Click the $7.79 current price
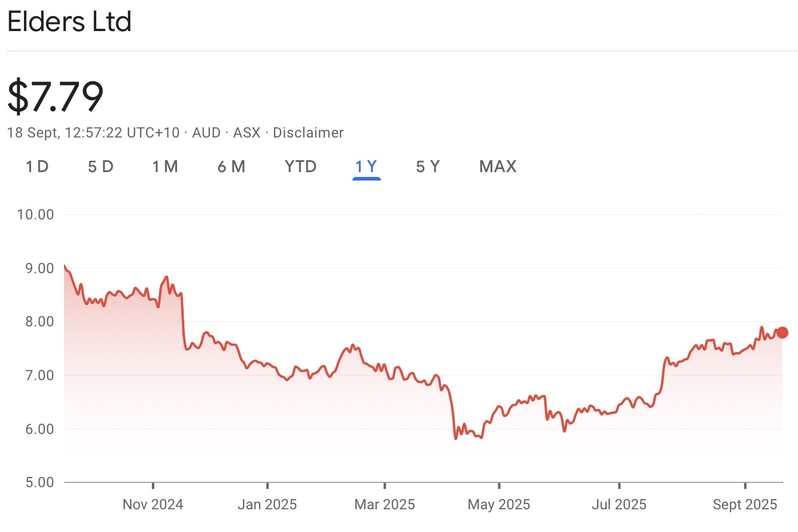The image size is (798, 532). click(56, 96)
